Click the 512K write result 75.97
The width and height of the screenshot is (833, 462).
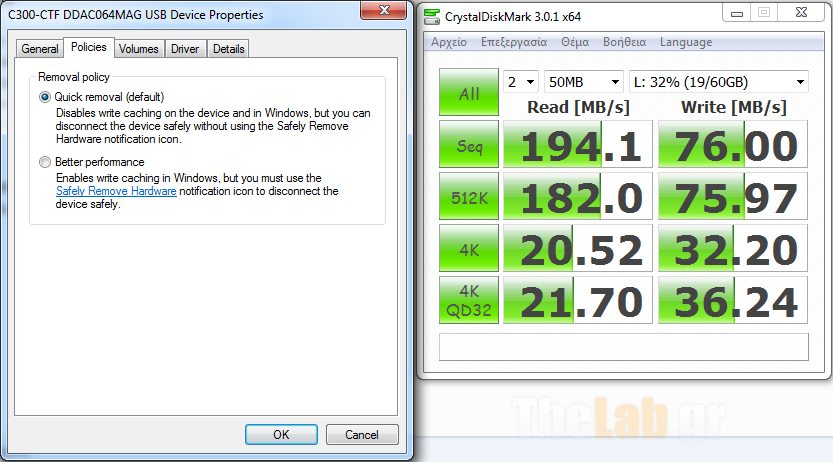coord(733,196)
